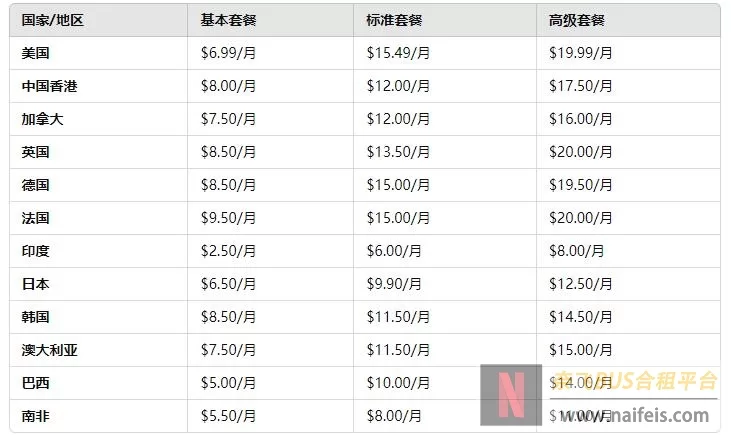Click the $5.50/月 basic price for 南非
This screenshot has width=731, height=435.
228,416
